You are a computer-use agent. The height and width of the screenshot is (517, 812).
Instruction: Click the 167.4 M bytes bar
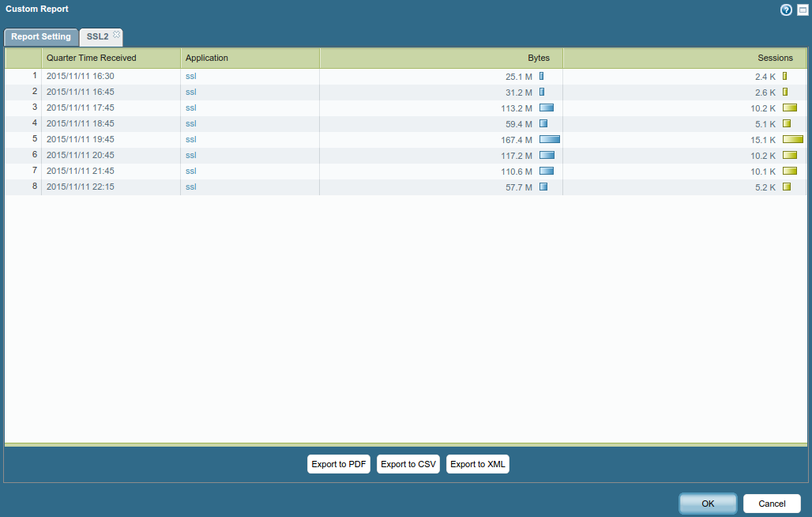549,139
